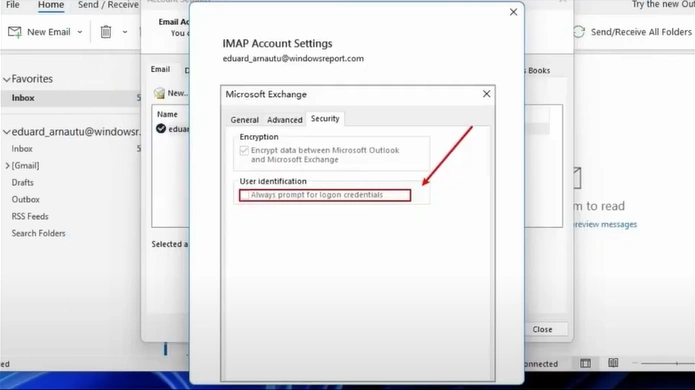Expand the [Gmail] folder
Viewport: 695px width, 390px height.
tap(7, 166)
